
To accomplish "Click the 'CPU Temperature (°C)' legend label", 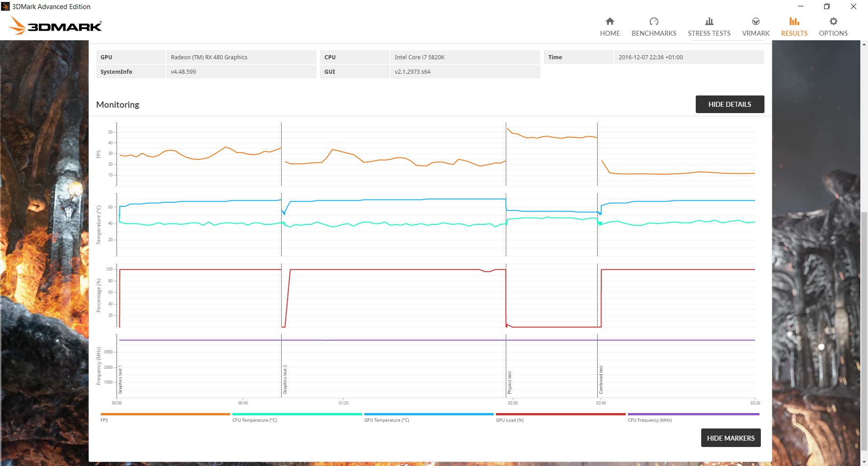I will pyautogui.click(x=255, y=420).
